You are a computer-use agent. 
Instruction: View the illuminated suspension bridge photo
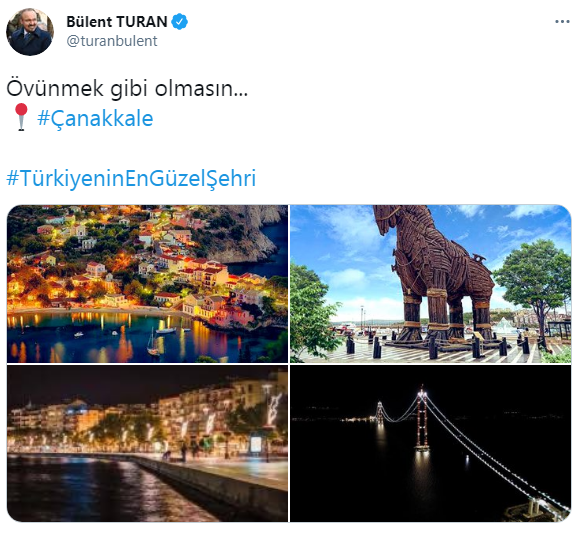coord(431,443)
